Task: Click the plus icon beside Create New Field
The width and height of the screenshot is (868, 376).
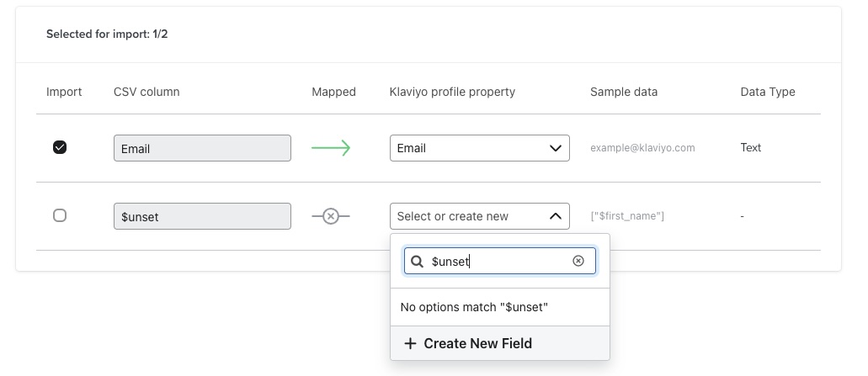Action: (x=410, y=343)
